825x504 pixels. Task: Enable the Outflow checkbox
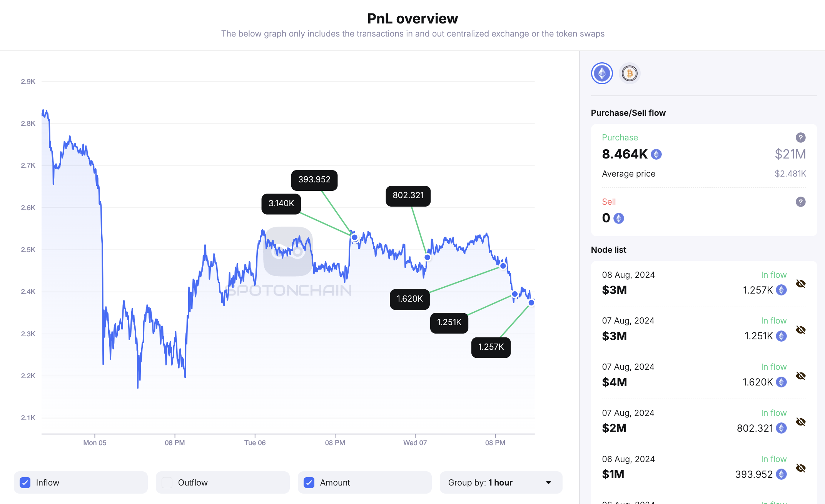(x=167, y=482)
